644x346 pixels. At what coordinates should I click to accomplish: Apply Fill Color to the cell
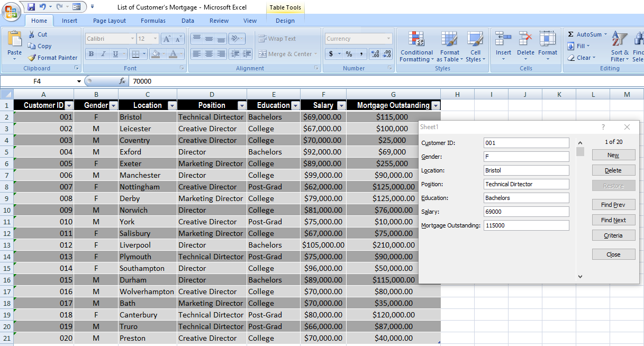(x=155, y=54)
